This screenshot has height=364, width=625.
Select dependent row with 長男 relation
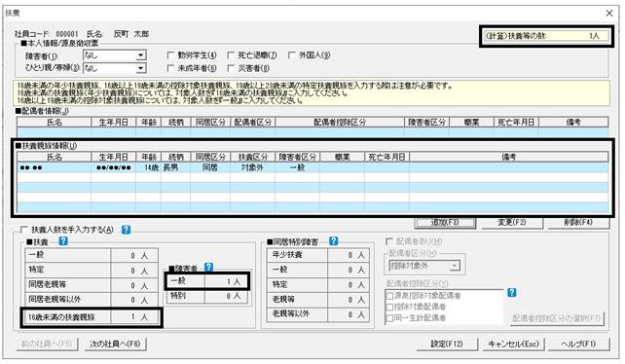(x=312, y=167)
